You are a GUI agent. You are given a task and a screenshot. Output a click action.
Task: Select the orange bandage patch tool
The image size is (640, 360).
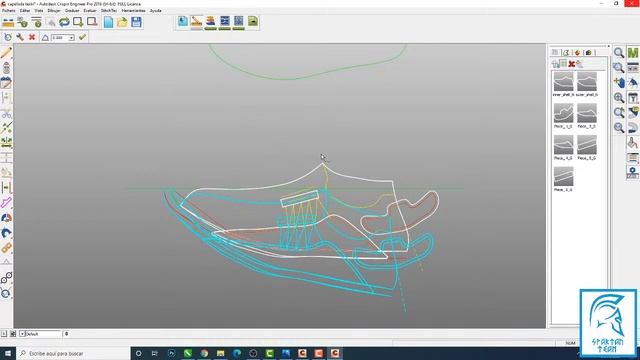click(x=6, y=248)
